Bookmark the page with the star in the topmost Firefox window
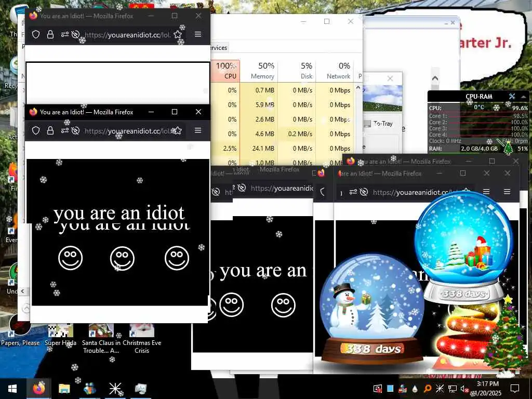The image size is (532, 399). pos(178,34)
